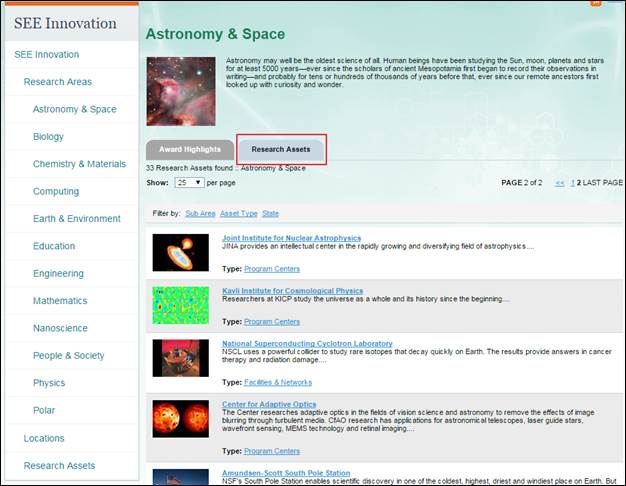
Task: Open National Superconducting Cyclotron Laboratory link
Action: click(x=307, y=343)
